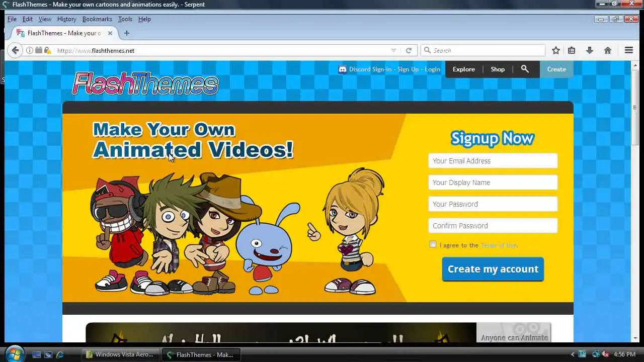Click the browser Search box

tap(483, 50)
